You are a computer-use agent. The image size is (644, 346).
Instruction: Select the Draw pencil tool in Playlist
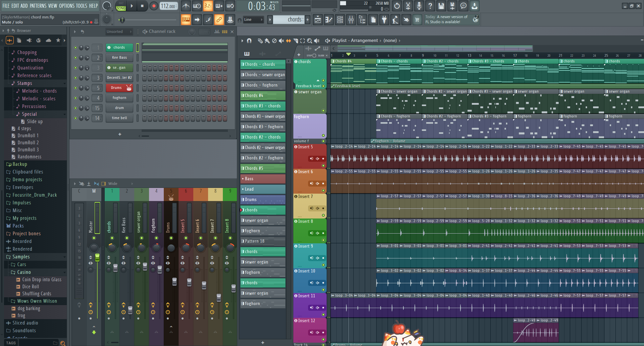pos(260,41)
